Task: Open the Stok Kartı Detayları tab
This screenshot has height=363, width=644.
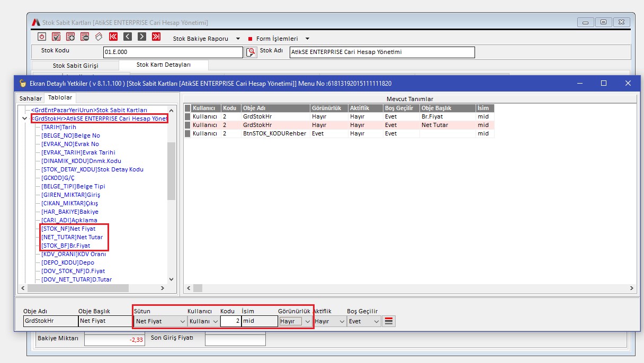Action: pos(164,65)
